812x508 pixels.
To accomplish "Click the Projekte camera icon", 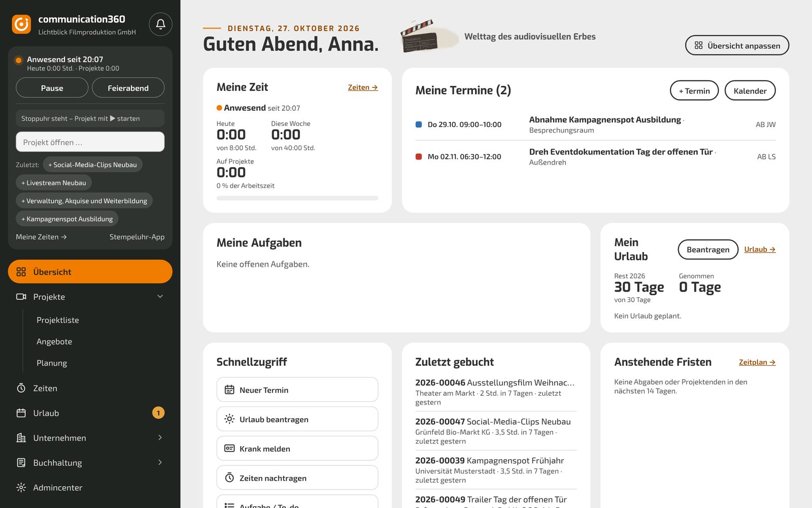I will [x=21, y=297].
